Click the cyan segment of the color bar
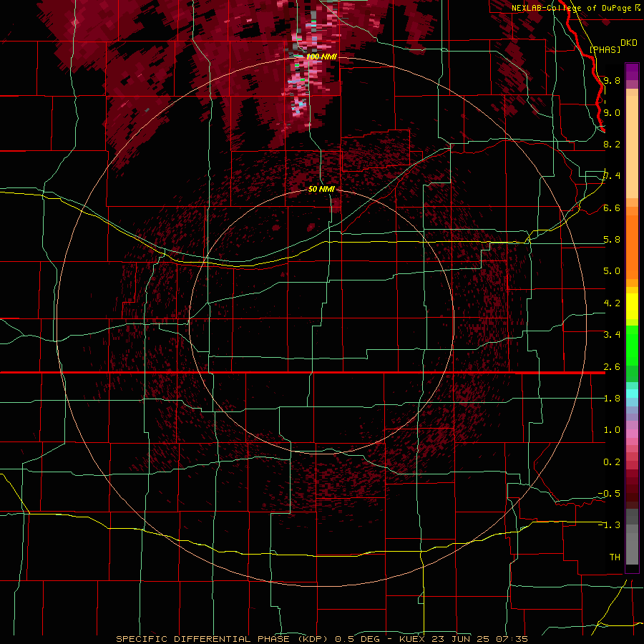Viewport: 644px width, 644px height. [632, 394]
